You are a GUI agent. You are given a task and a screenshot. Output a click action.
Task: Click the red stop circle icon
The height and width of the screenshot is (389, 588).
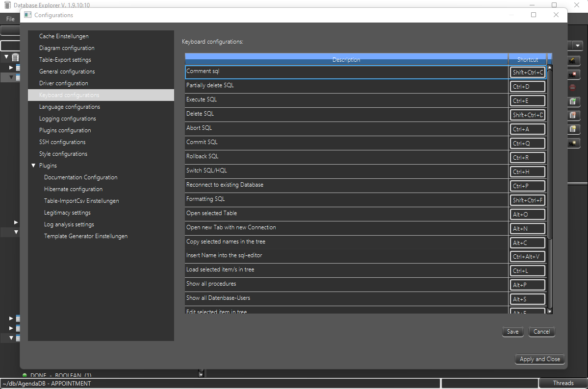[573, 88]
